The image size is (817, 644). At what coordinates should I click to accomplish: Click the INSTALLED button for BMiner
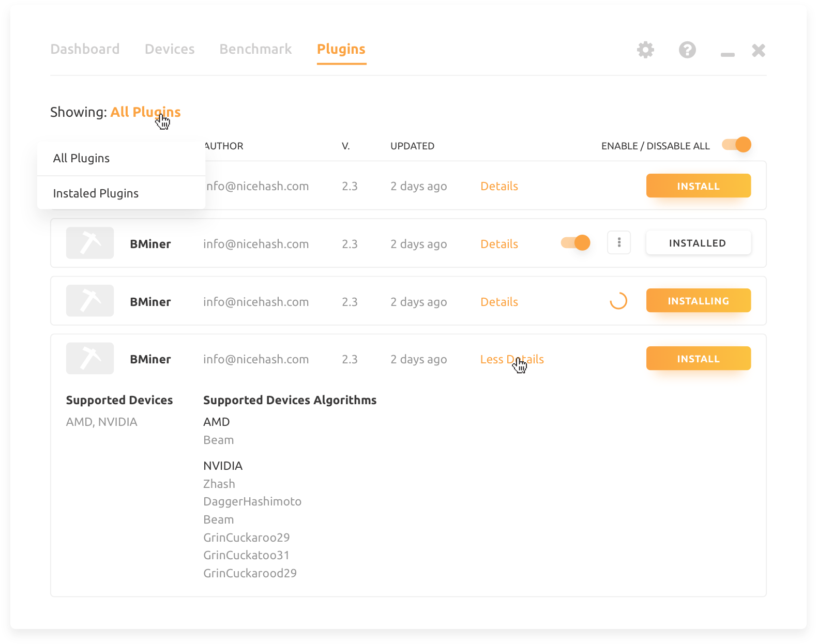coord(698,243)
